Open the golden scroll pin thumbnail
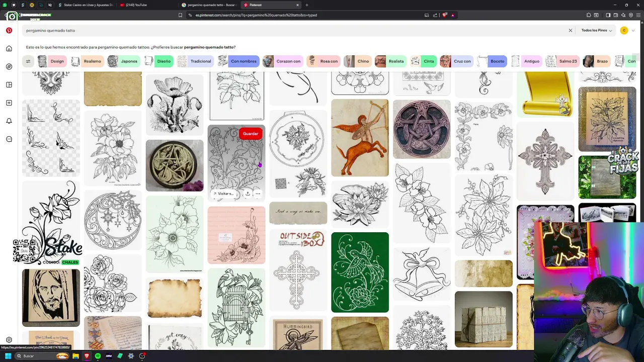The height and width of the screenshot is (362, 644). click(545, 94)
